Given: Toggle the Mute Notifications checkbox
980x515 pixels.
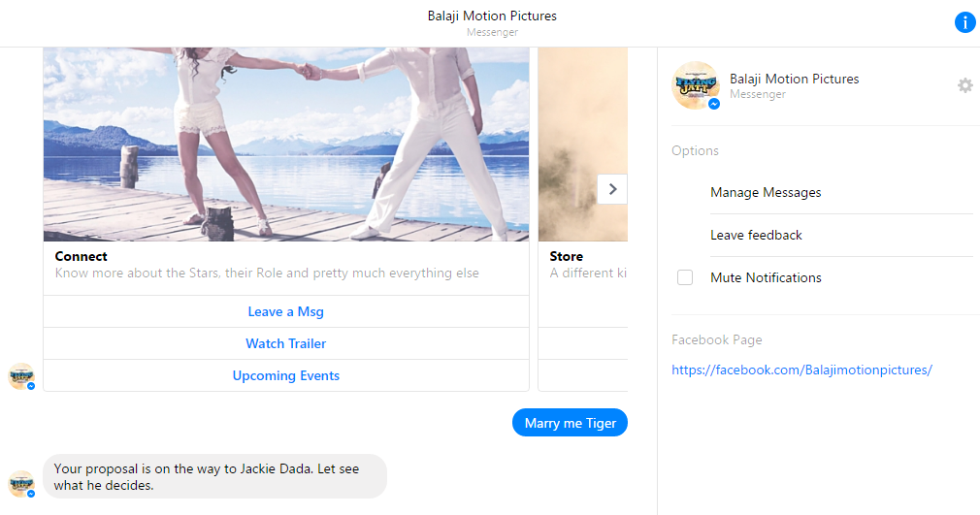Looking at the screenshot, I should click(685, 277).
